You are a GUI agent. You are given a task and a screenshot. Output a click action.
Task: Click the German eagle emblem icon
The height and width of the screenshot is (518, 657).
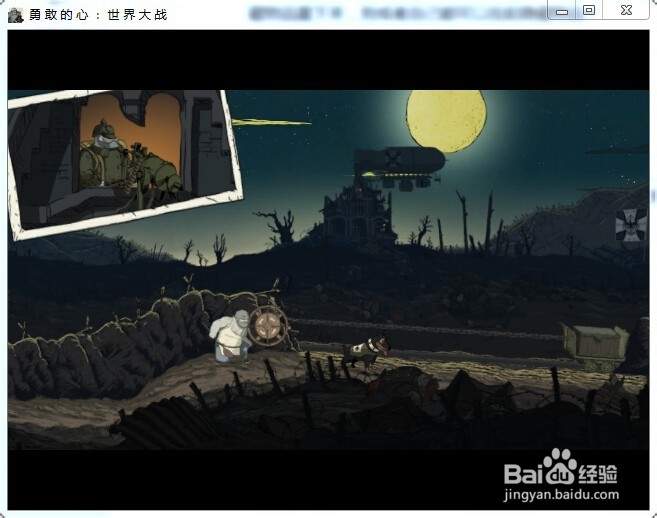pos(631,225)
